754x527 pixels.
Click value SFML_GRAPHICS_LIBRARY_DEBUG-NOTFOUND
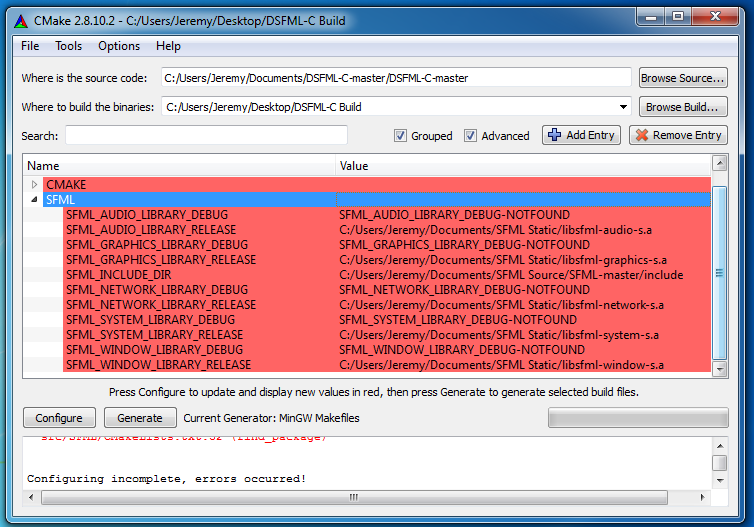coord(465,244)
